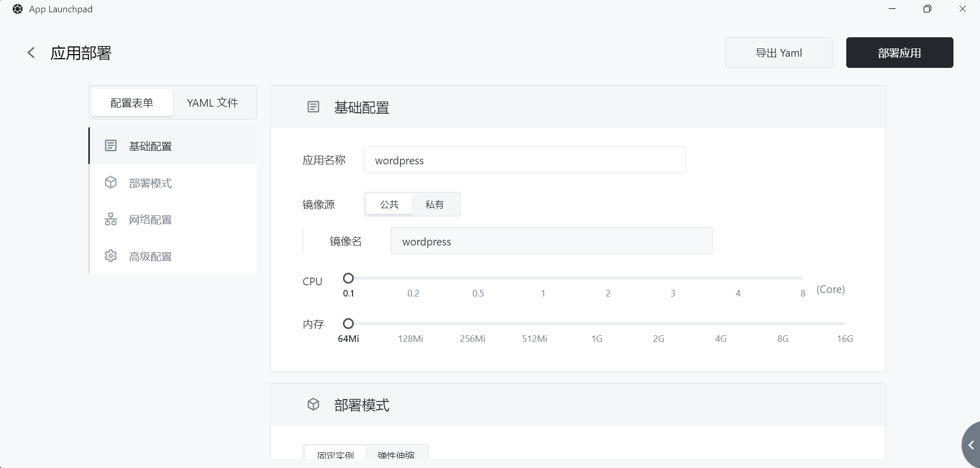Viewport: 980px width, 468px height.
Task: Focus the 镜像名 wordpress text field
Action: (x=551, y=241)
